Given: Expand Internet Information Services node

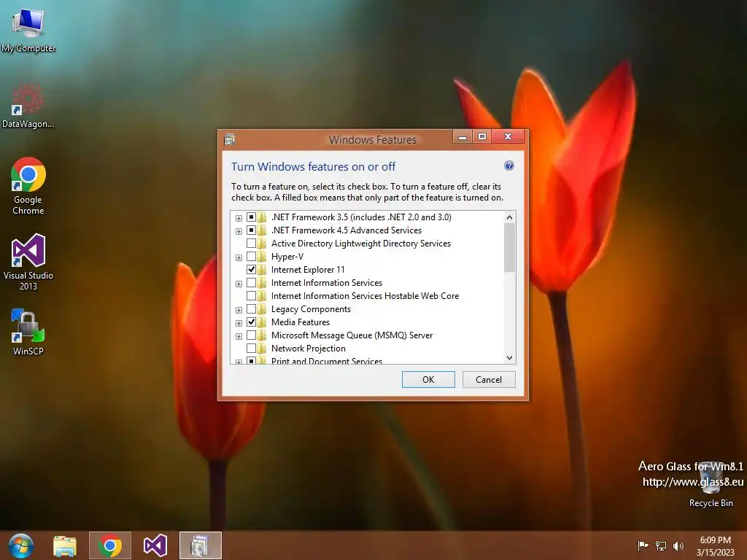Looking at the screenshot, I should click(239, 284).
